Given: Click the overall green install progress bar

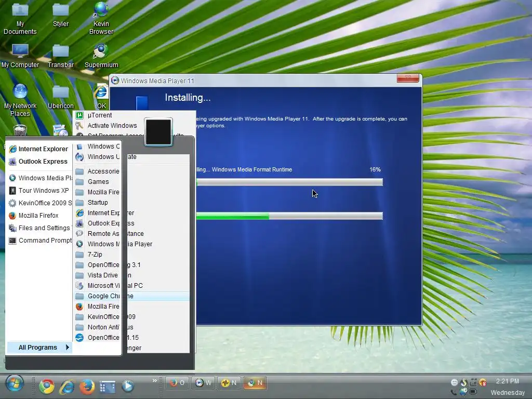Looking at the screenshot, I should click(289, 216).
